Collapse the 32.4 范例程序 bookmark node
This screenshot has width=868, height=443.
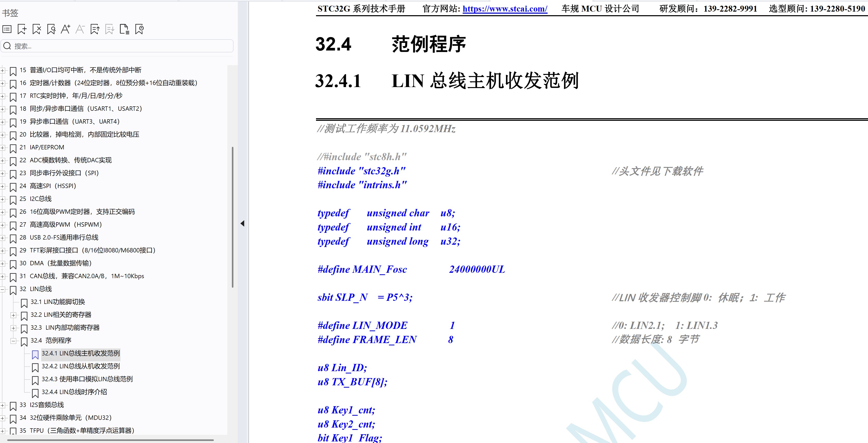(x=13, y=341)
